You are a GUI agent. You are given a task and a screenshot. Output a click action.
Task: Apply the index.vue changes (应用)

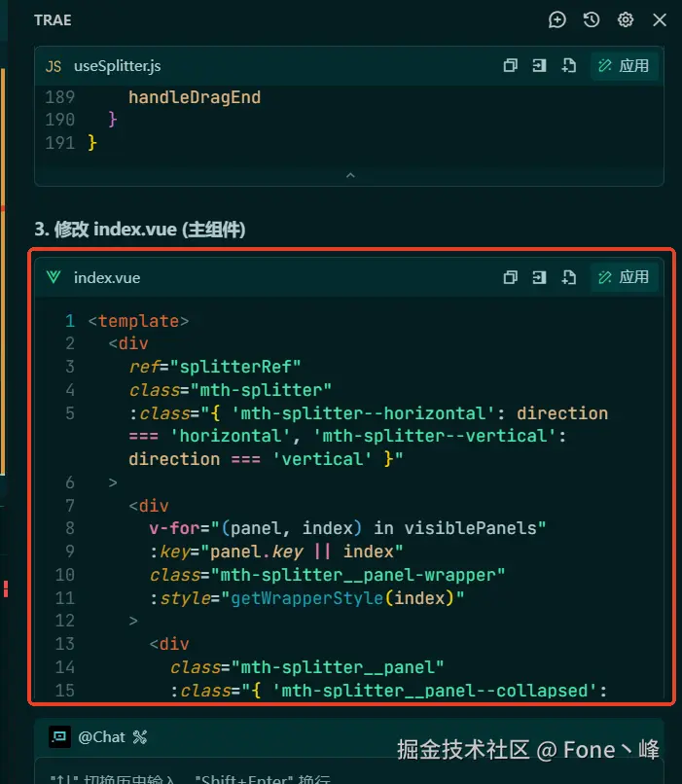pyautogui.click(x=624, y=277)
